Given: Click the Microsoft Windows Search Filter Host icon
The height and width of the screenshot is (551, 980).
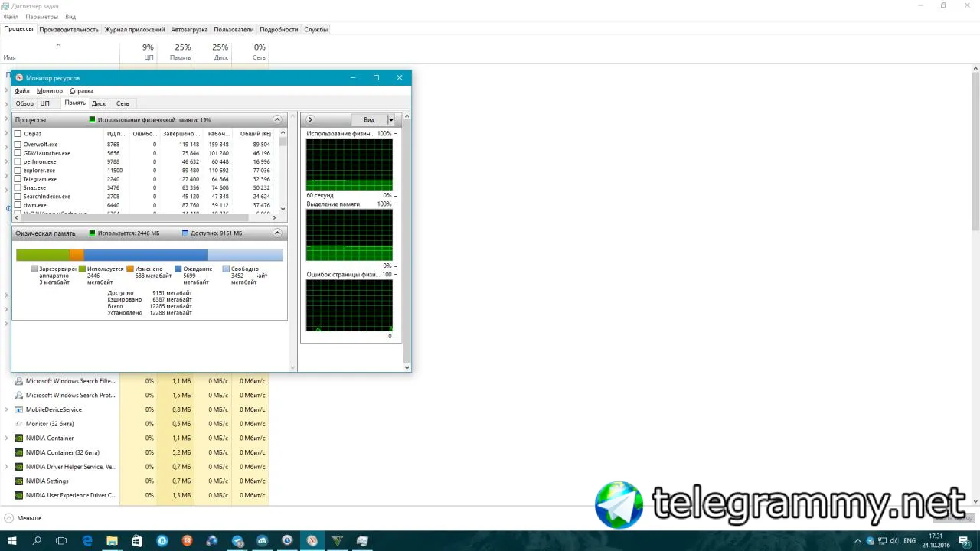Looking at the screenshot, I should click(x=19, y=381).
